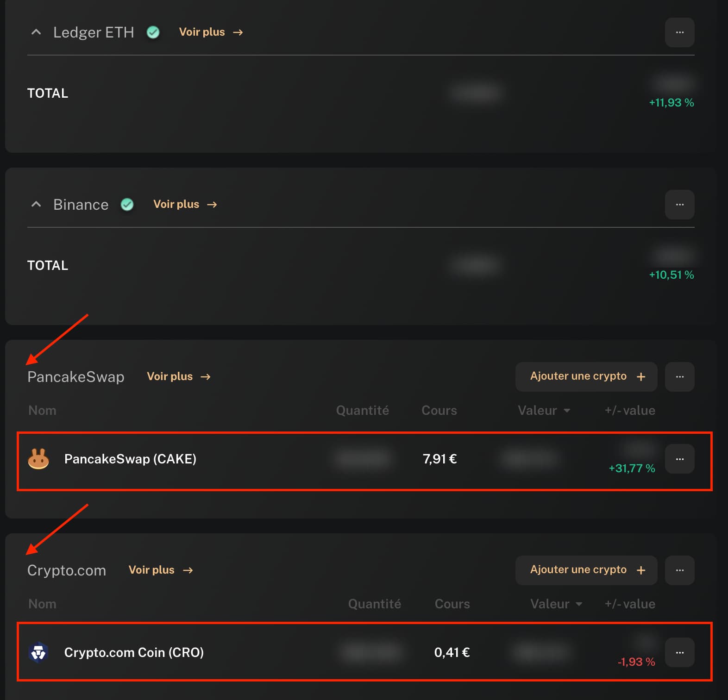Click Ajouter une crypto in PancakeSwap section

tap(586, 377)
